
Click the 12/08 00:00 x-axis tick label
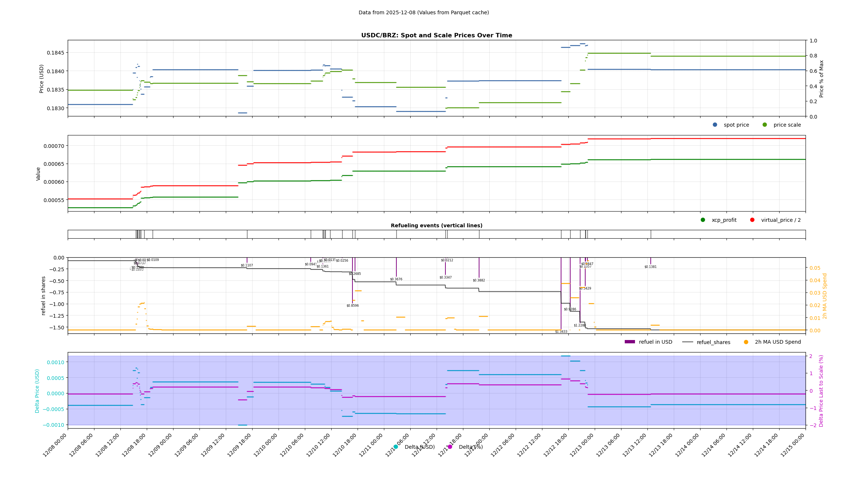click(x=55, y=445)
